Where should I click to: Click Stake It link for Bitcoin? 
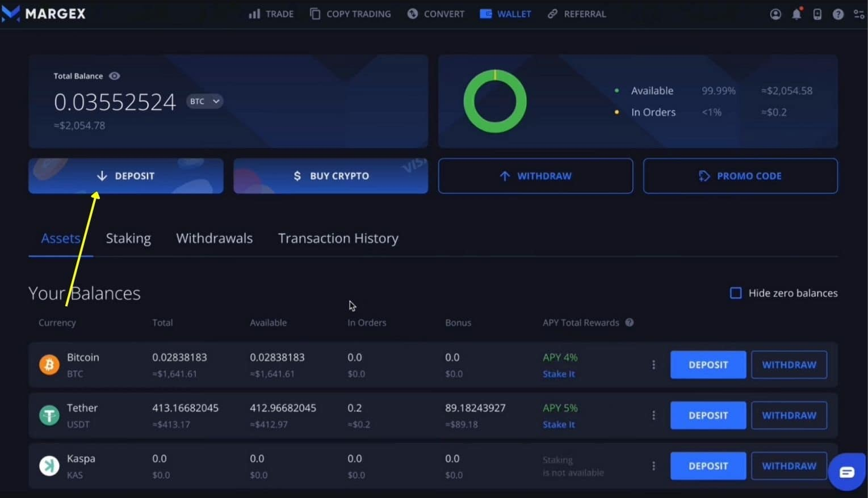click(x=559, y=374)
